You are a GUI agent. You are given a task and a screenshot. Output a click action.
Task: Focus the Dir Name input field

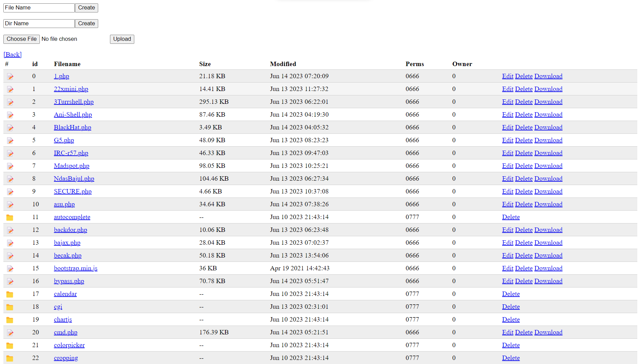[x=39, y=24]
